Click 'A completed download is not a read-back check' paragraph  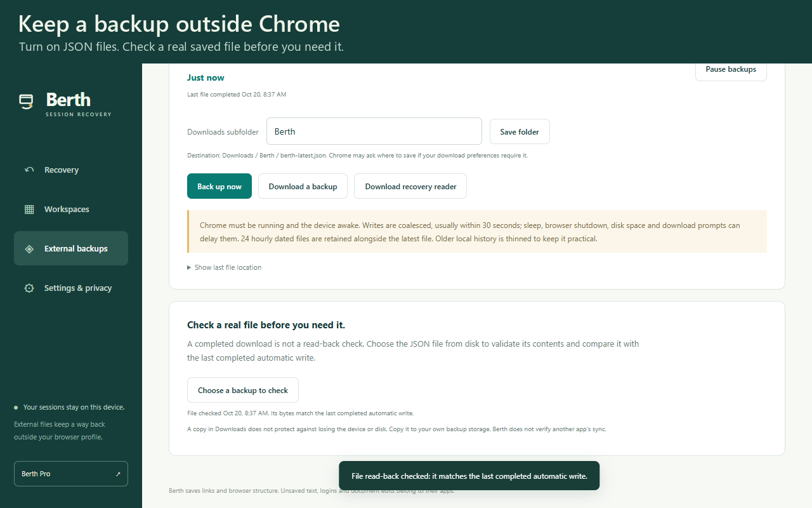(413, 351)
